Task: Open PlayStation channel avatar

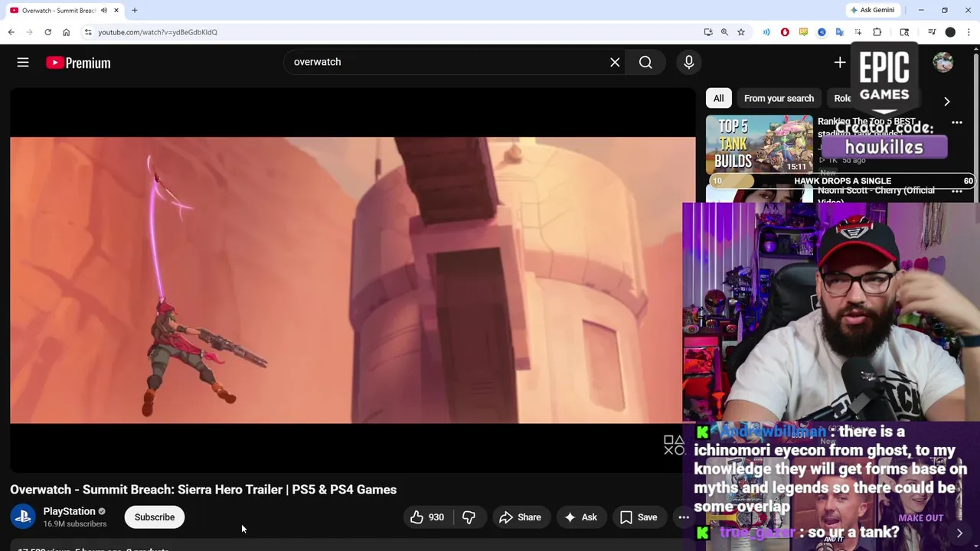Action: coord(23,517)
